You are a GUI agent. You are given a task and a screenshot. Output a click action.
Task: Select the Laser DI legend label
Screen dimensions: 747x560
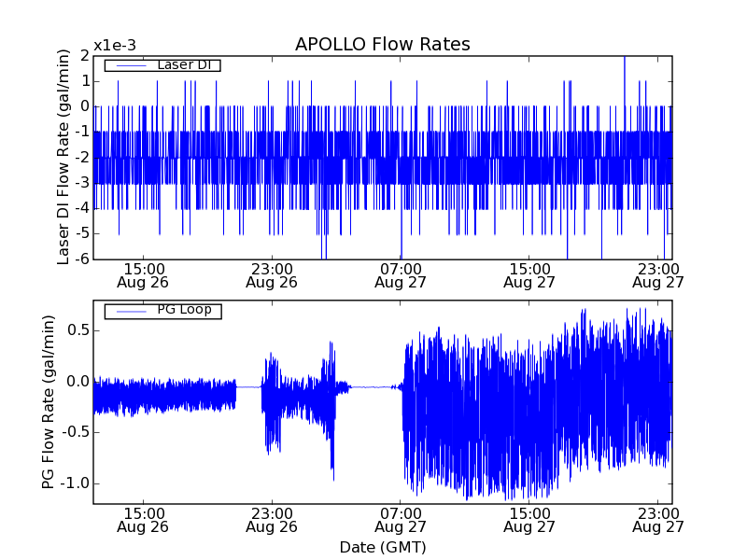(182, 65)
